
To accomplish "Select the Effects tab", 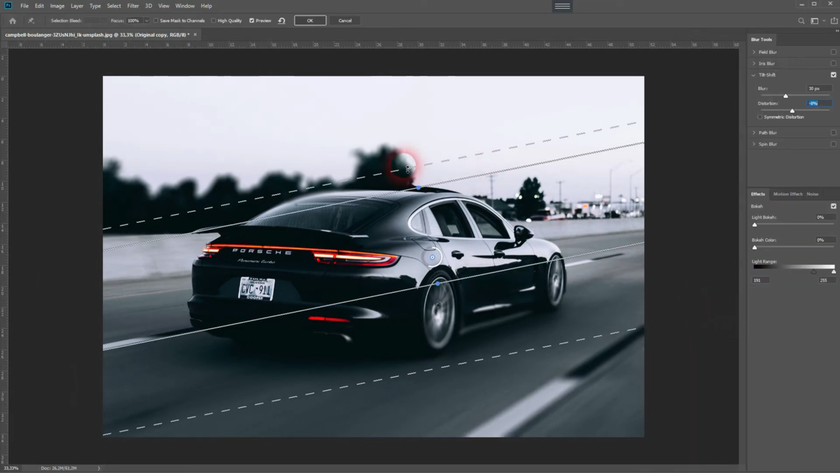I will [x=758, y=194].
